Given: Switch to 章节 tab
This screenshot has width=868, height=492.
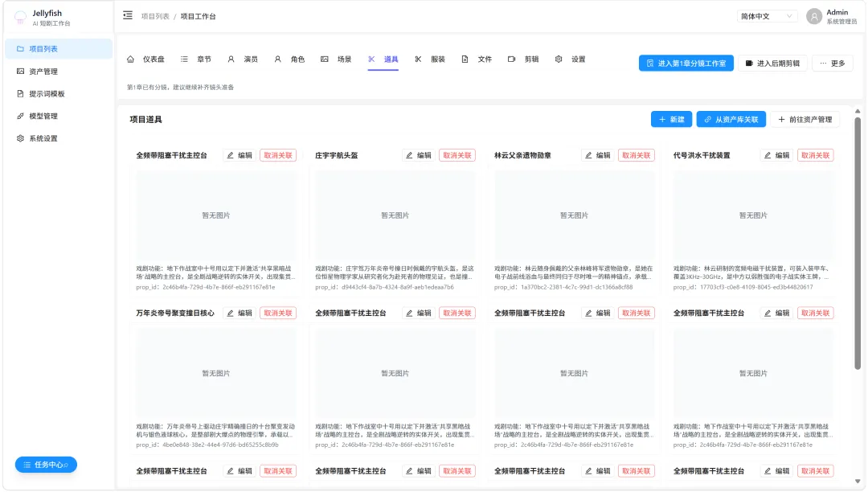Looking at the screenshot, I should (196, 59).
